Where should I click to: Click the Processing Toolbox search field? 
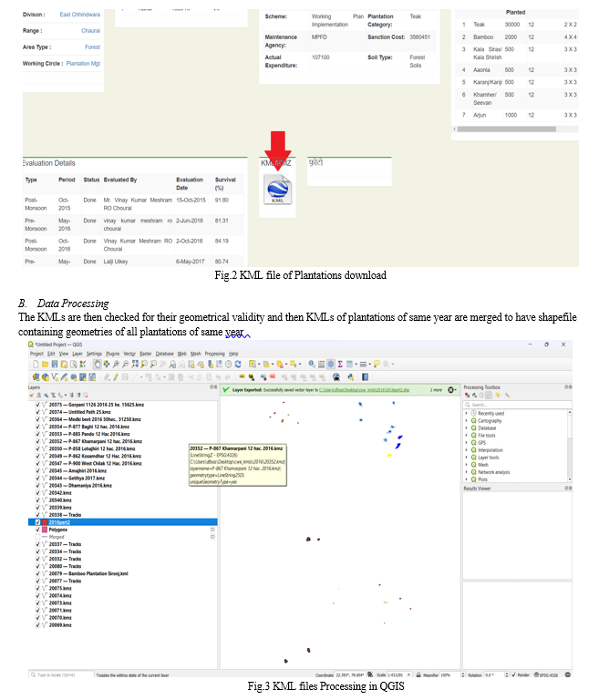[x=518, y=405]
